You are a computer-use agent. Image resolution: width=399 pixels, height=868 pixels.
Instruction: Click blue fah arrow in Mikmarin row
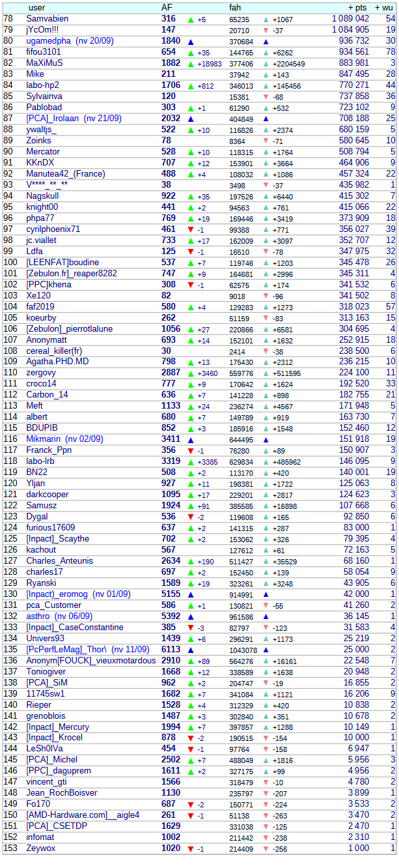point(266,440)
